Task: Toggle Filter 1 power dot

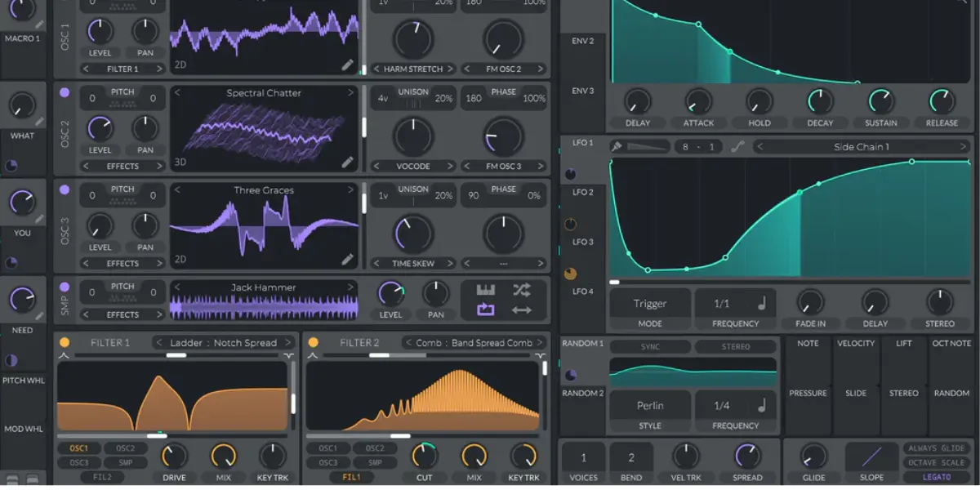Action: click(65, 342)
